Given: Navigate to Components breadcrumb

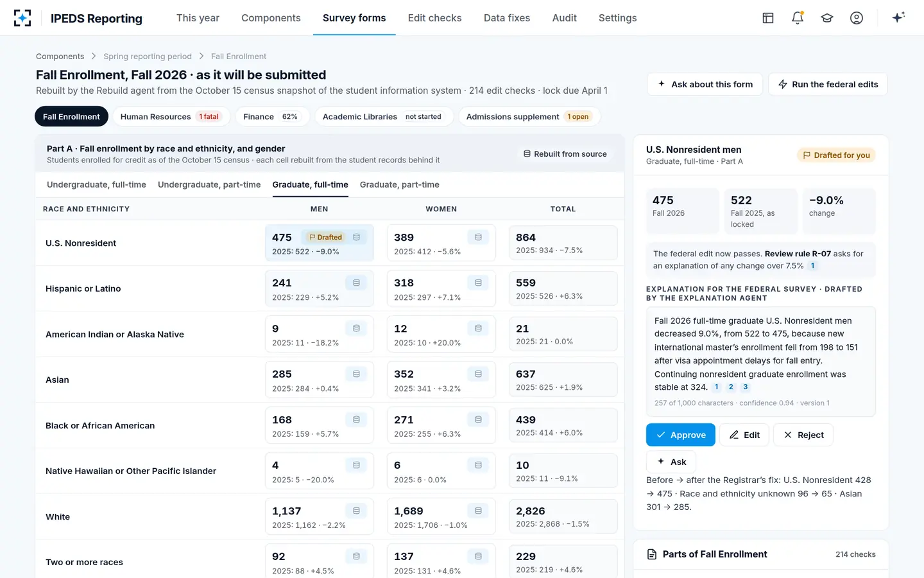Looking at the screenshot, I should click(60, 57).
